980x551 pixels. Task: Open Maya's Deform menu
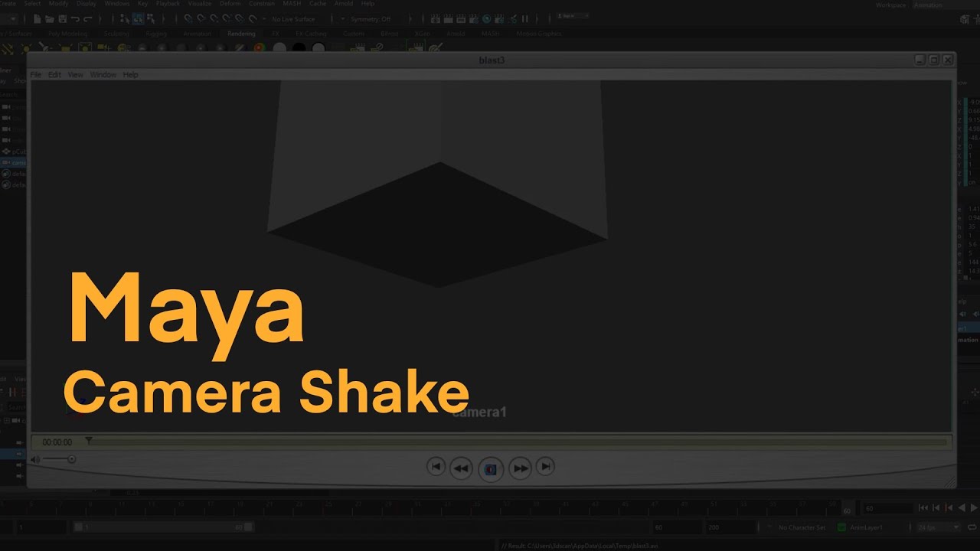coord(230,4)
